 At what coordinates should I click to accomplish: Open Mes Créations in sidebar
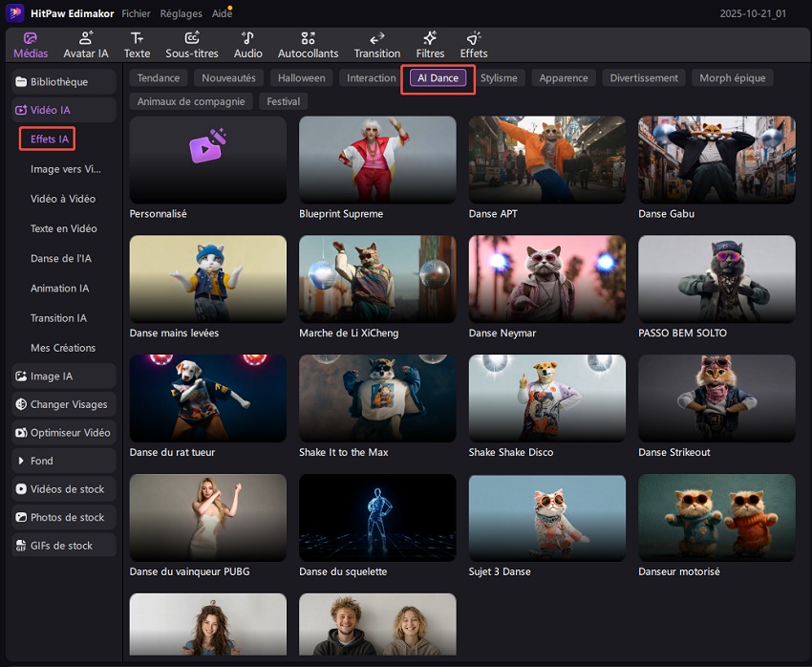coord(63,348)
